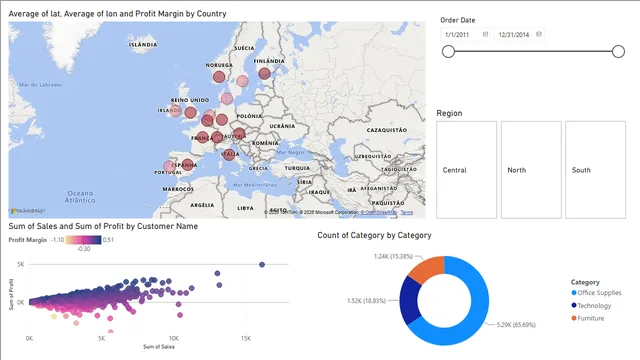Select Office Supplies in the Category legend
This screenshot has width=640, height=360.
(596, 293)
